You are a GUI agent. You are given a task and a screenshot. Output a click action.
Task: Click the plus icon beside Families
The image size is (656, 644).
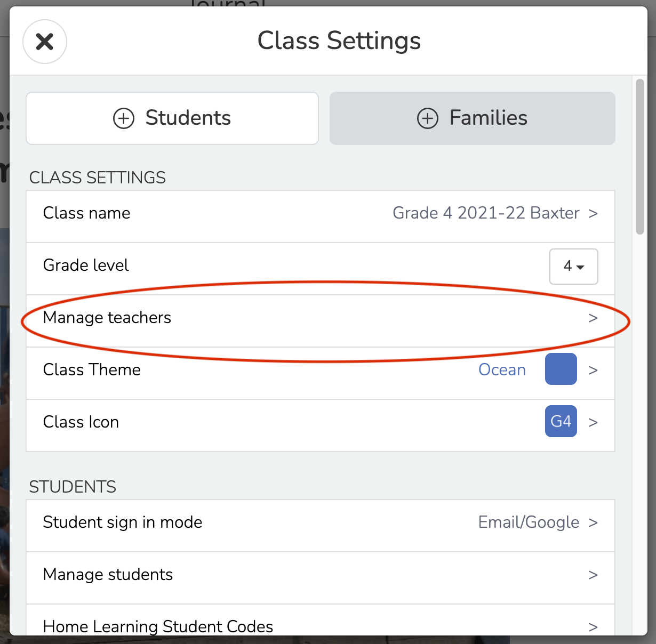coord(427,118)
